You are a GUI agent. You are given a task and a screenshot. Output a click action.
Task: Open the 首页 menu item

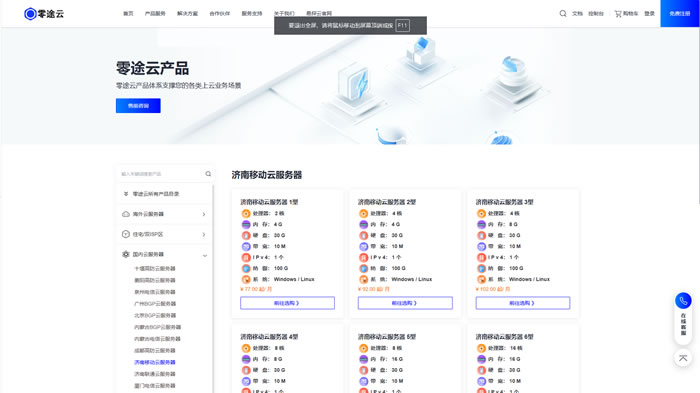pyautogui.click(x=128, y=13)
